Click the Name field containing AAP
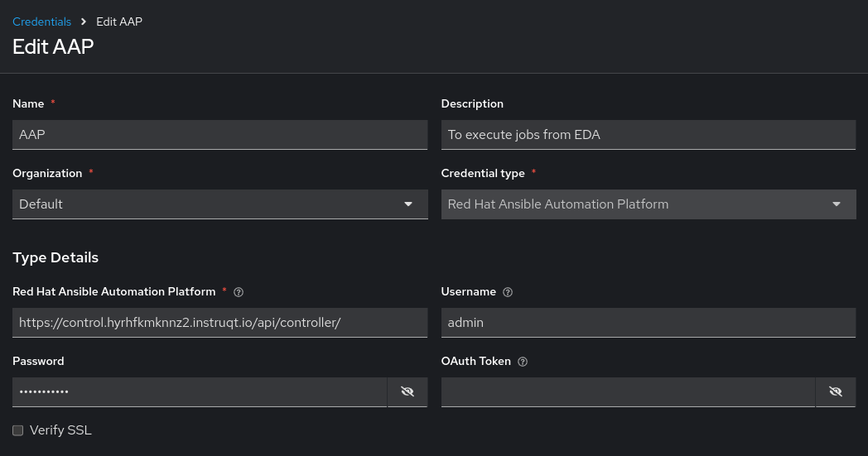 tap(219, 134)
